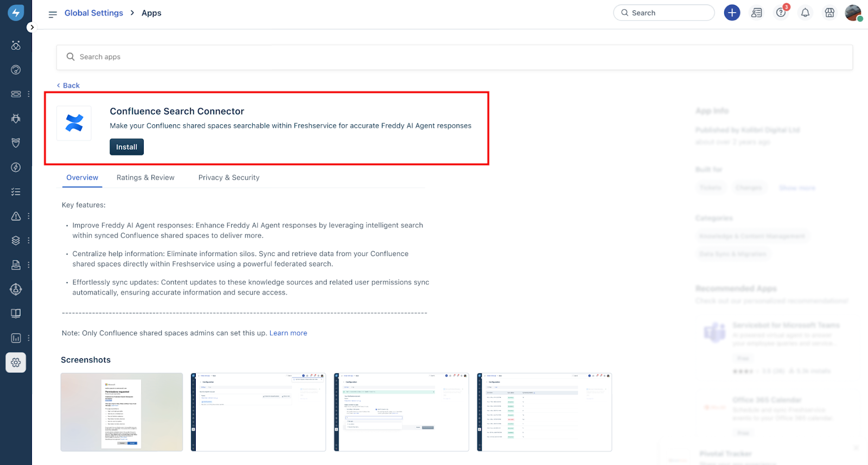Open the Problems bug icon in sidebar

[x=16, y=118]
